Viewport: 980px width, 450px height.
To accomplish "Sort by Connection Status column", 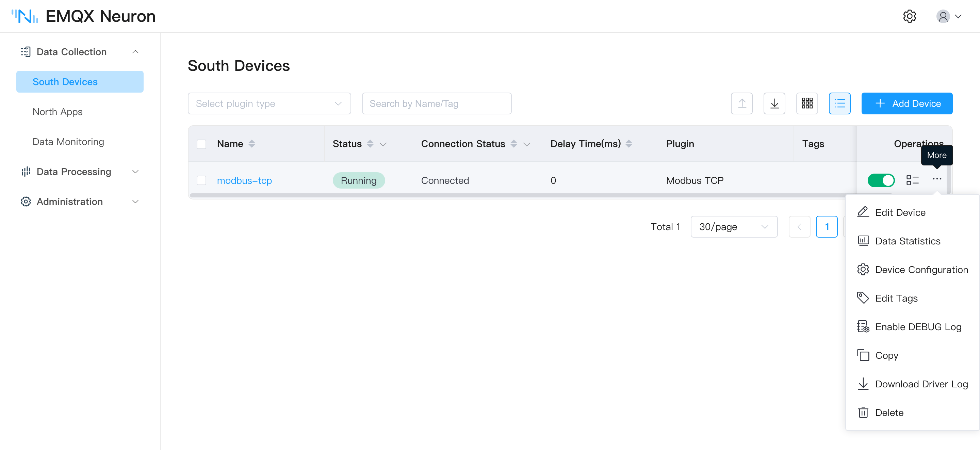I will (513, 144).
